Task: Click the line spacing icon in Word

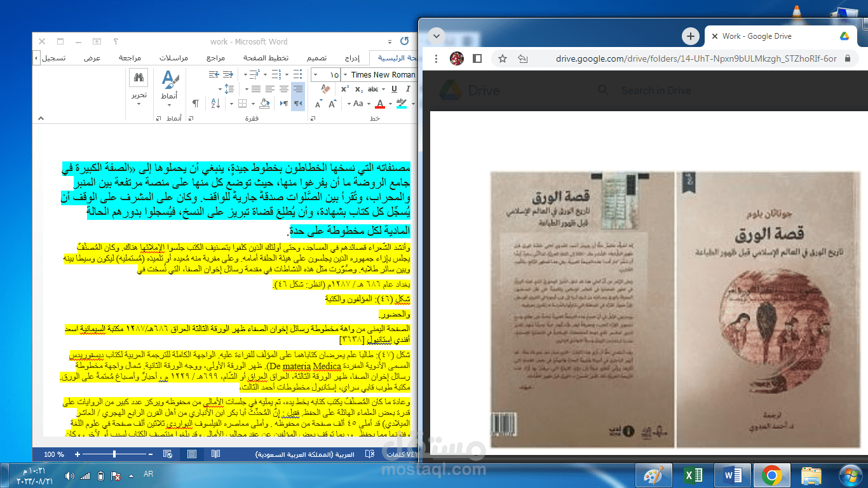Action: 229,89
